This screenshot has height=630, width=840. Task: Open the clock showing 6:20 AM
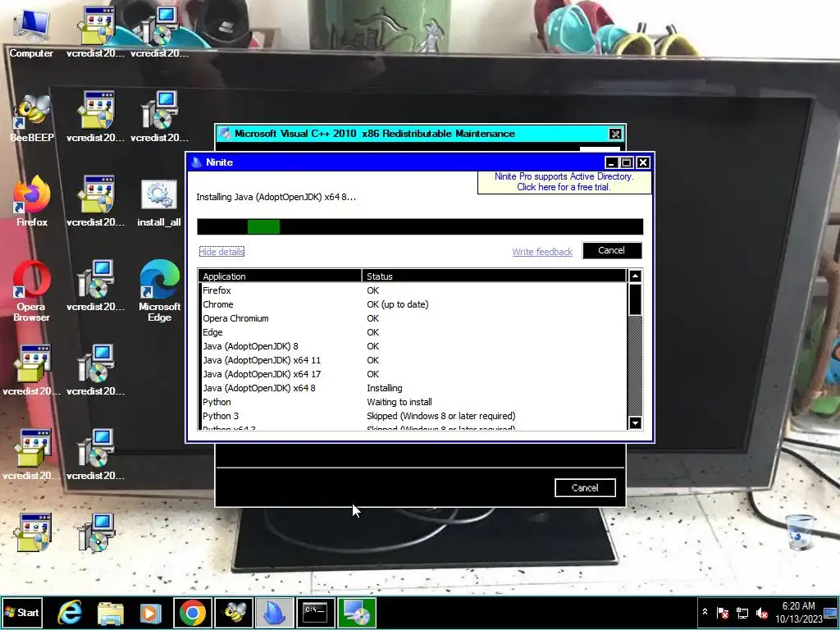798,613
